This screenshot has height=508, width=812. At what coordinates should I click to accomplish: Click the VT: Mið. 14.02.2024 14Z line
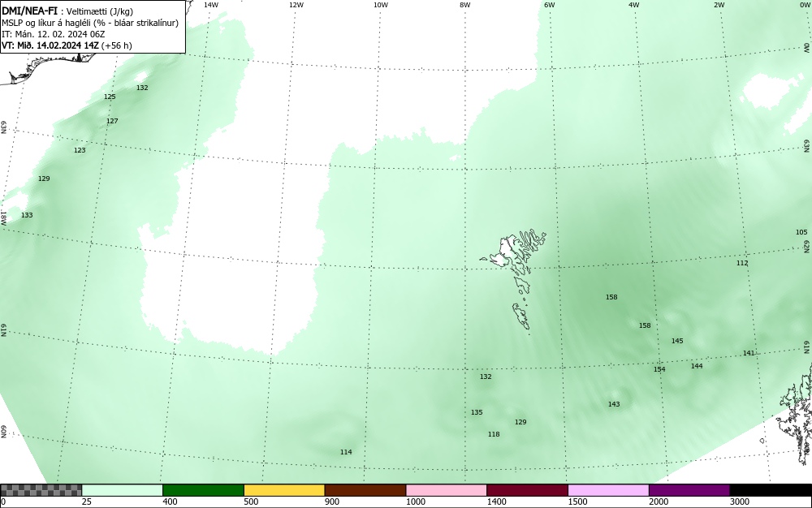tap(67, 45)
